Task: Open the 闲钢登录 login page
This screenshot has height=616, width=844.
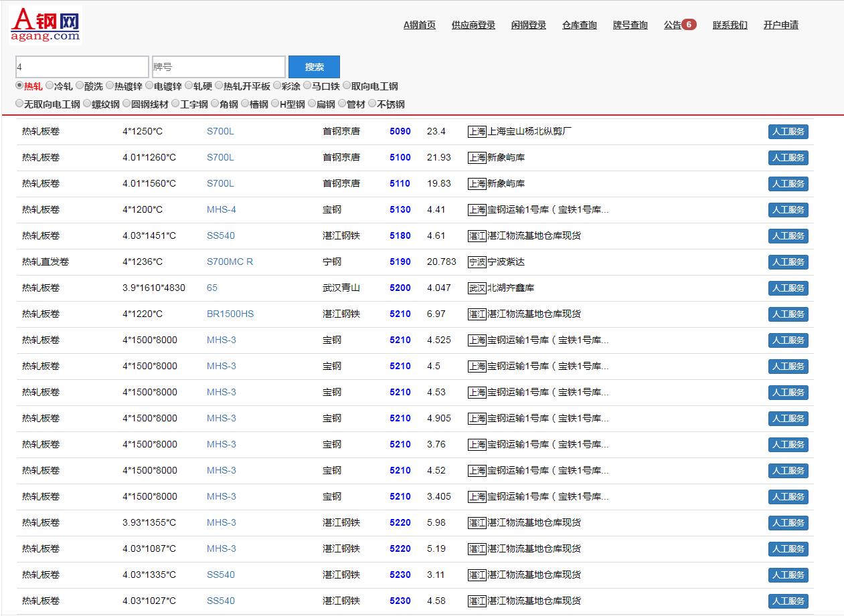Action: (529, 25)
